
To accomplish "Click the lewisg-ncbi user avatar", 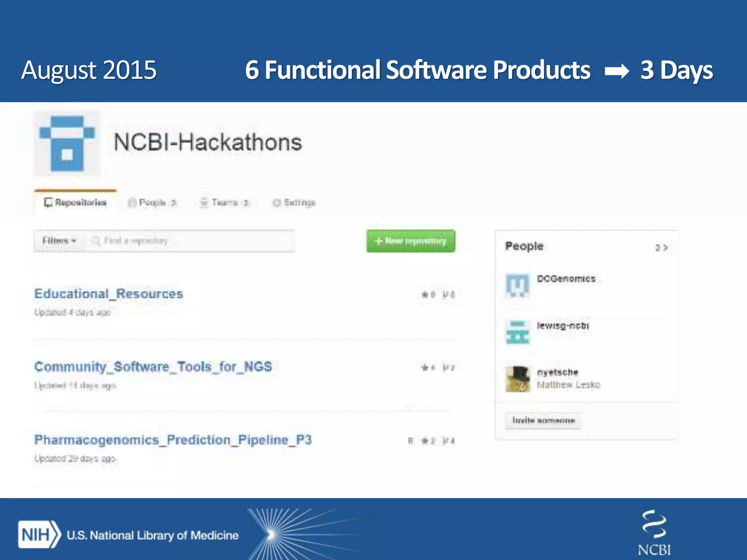I will coord(517,332).
